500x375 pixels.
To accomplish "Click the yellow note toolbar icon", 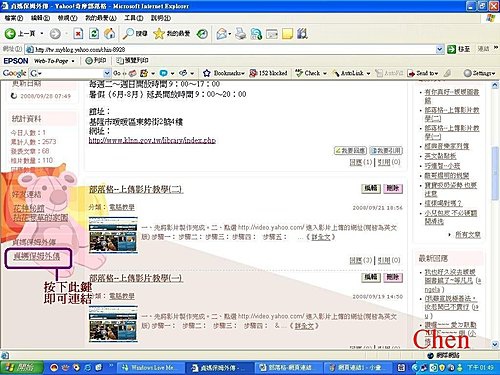I will point(287,33).
